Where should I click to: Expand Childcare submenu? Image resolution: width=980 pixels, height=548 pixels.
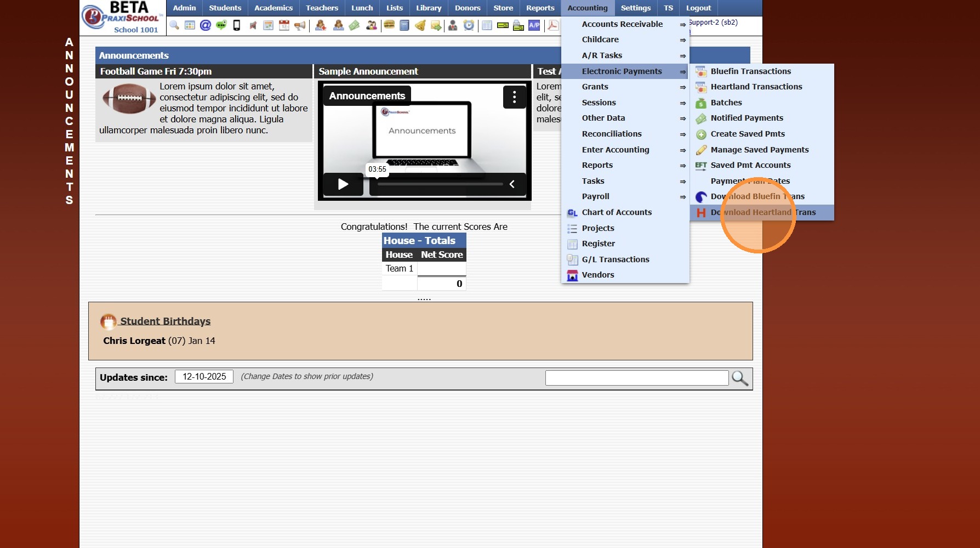click(x=625, y=39)
